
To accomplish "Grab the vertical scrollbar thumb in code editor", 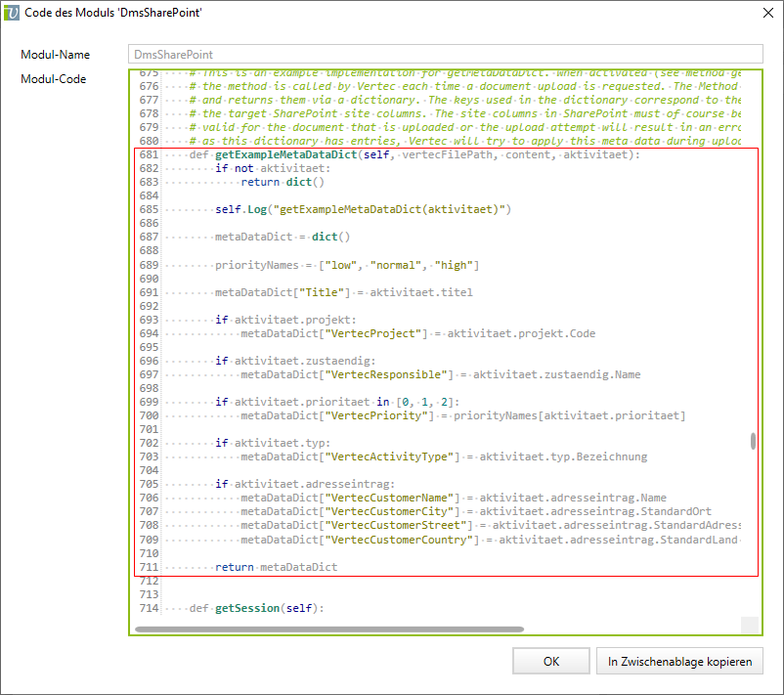I will tap(752, 441).
